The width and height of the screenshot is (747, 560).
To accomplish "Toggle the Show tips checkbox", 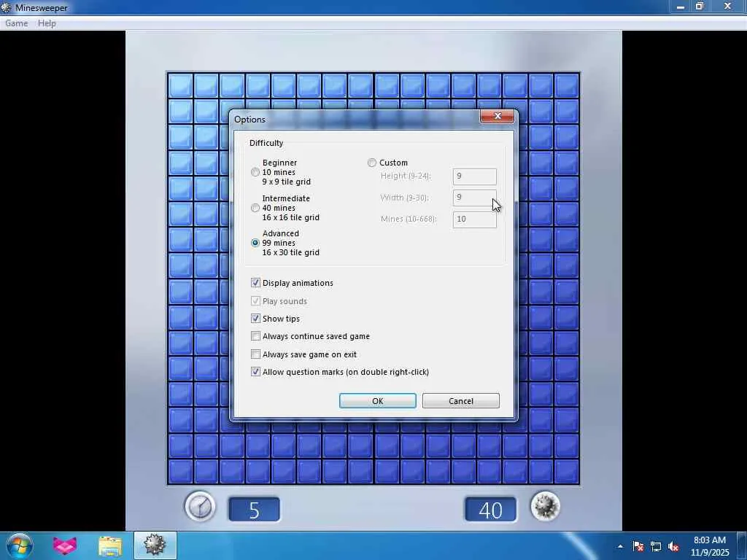I will pos(256,319).
